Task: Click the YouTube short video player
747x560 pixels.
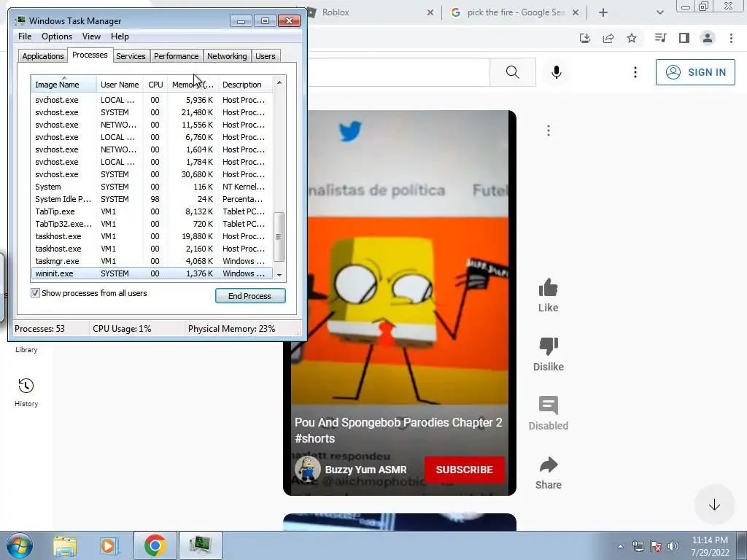Action: (x=399, y=303)
